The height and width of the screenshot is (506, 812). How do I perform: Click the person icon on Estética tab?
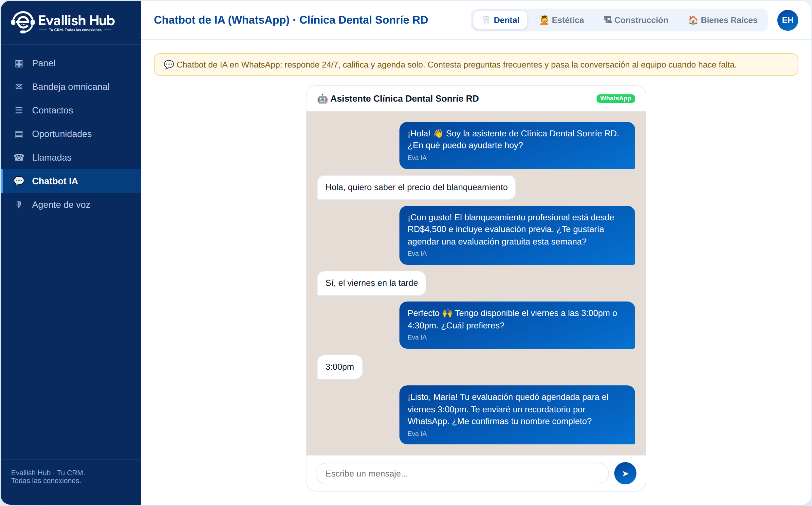544,20
